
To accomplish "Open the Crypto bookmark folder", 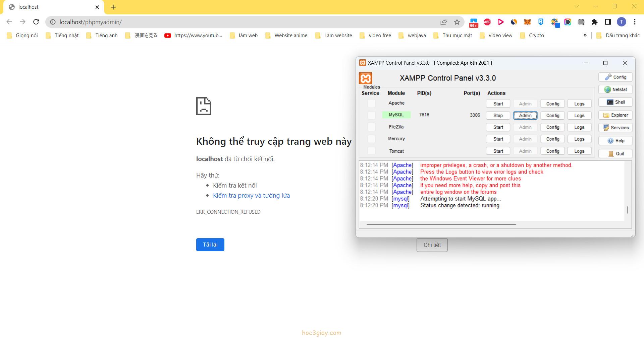I will coord(532,36).
